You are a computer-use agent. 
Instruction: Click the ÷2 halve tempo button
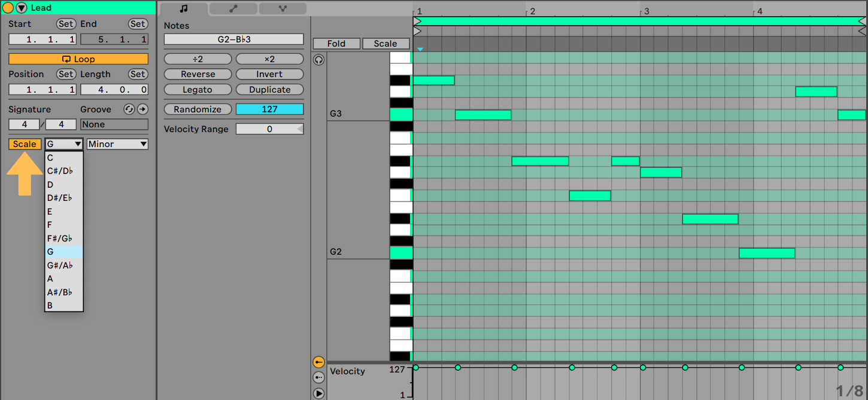tap(198, 59)
